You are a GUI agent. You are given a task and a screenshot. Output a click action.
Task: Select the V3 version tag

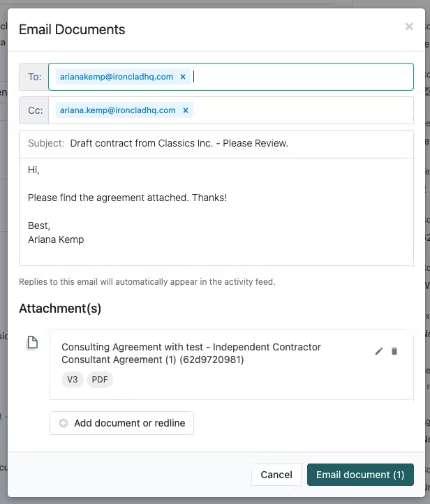click(72, 380)
